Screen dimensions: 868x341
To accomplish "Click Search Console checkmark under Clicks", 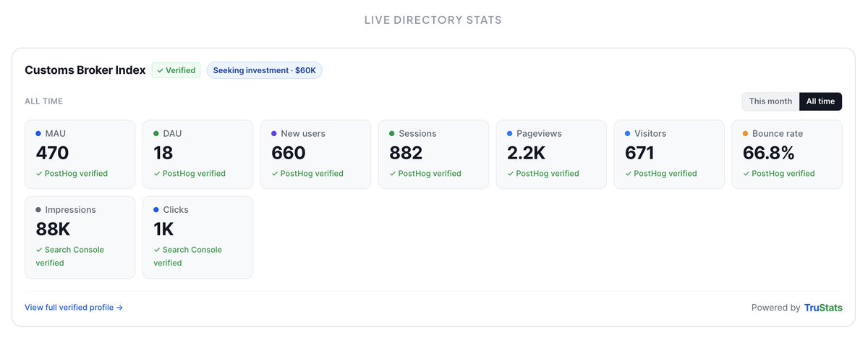I will (x=157, y=250).
